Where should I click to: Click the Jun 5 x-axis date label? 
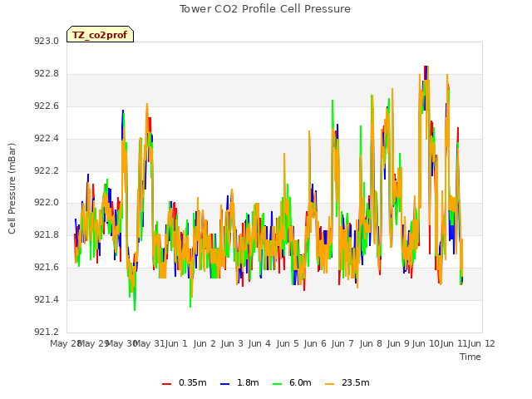pos(288,343)
